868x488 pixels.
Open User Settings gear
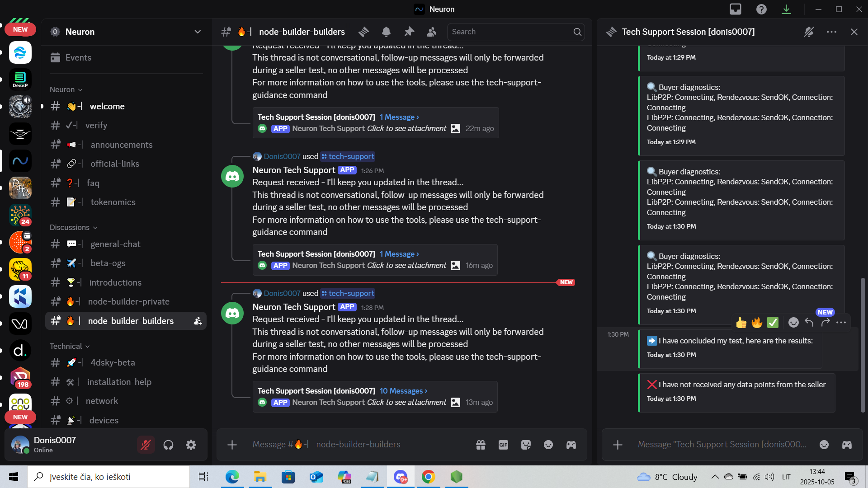coord(191,445)
